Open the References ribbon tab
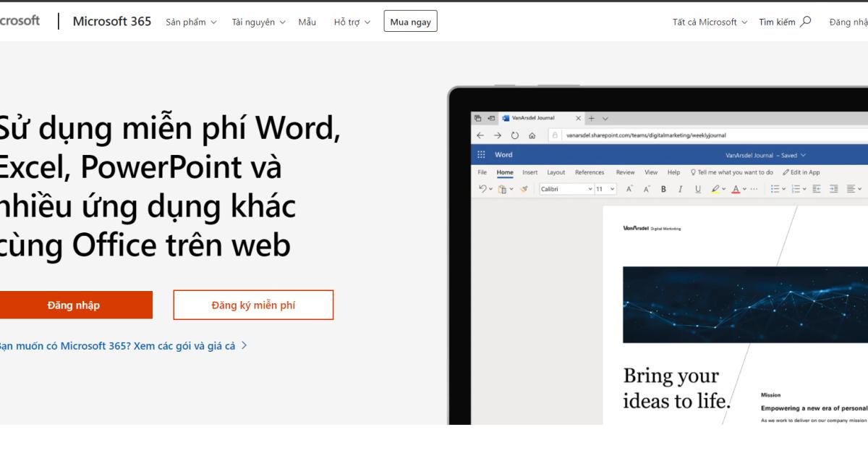 (590, 172)
